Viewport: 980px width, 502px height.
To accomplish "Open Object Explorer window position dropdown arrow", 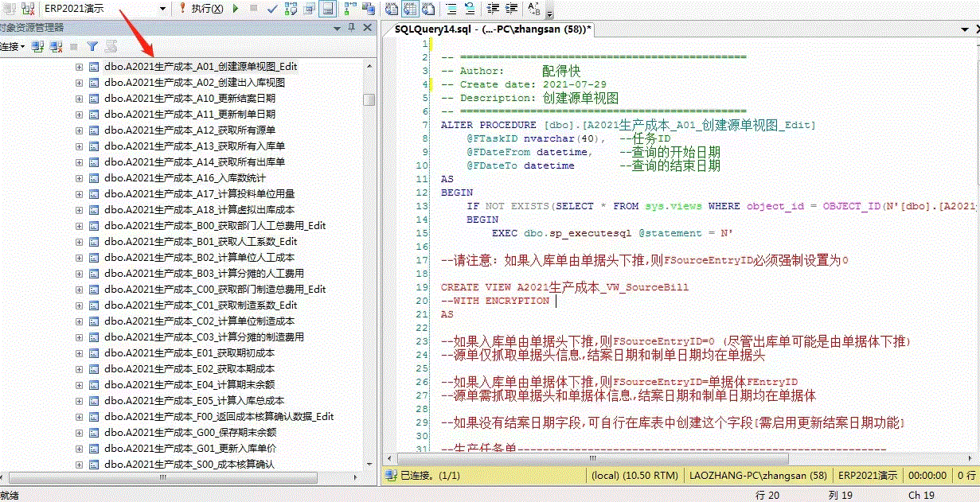I will 337,28.
